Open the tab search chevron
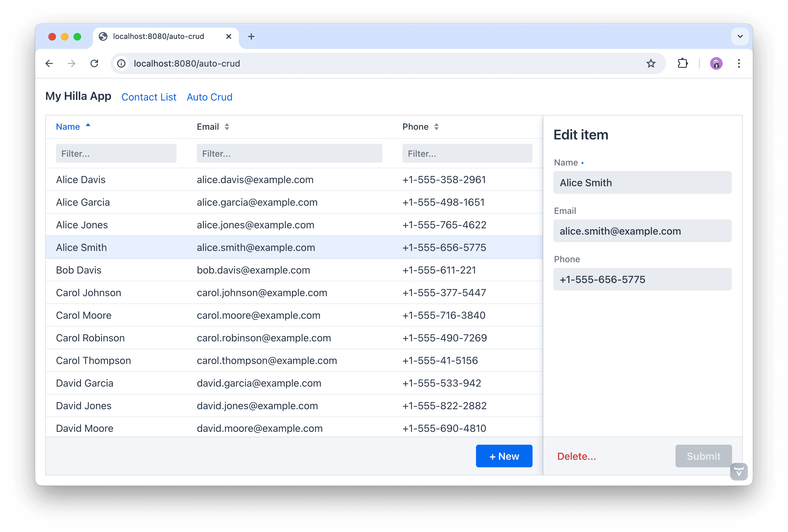Viewport: 788px width, 532px height. [x=740, y=36]
